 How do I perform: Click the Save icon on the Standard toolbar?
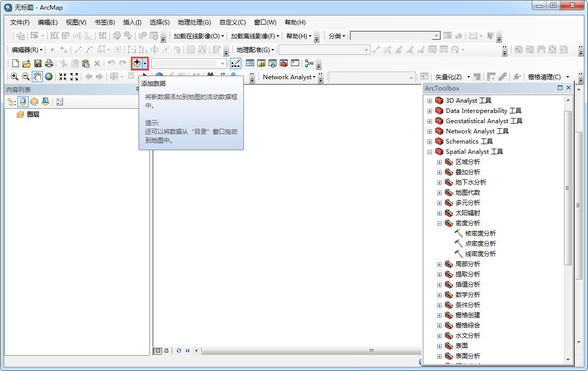point(37,63)
